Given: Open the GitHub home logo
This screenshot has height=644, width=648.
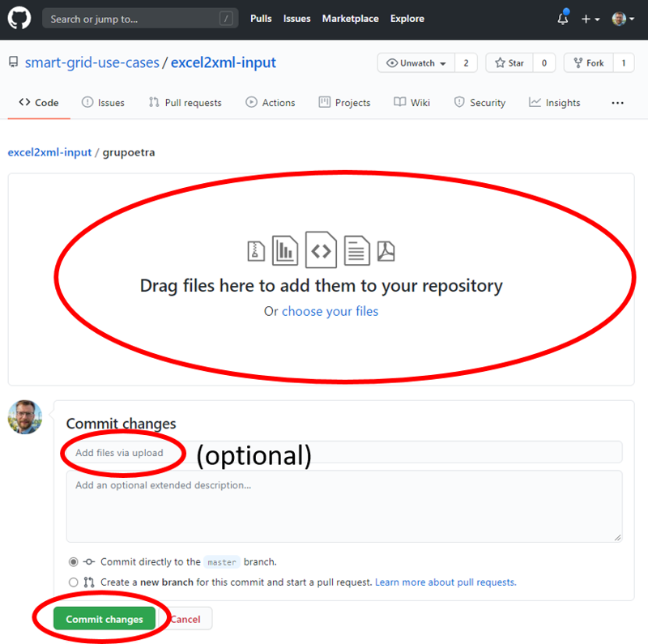Looking at the screenshot, I should [19, 19].
